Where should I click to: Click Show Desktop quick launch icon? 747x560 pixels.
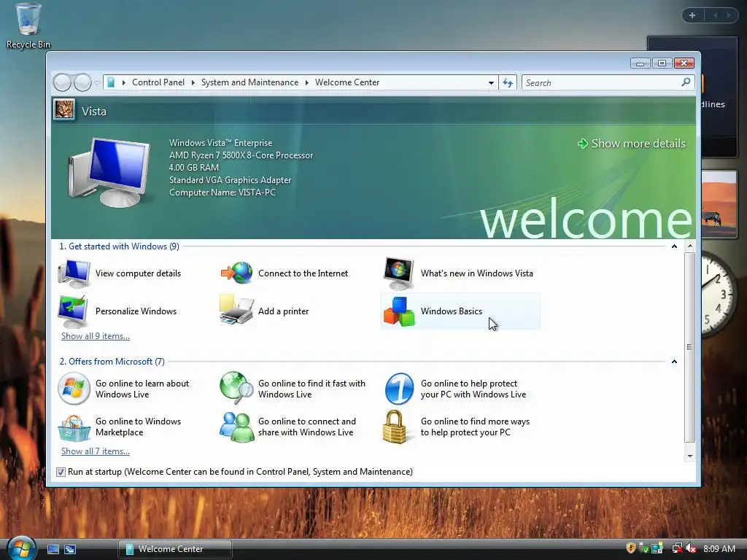point(53,549)
